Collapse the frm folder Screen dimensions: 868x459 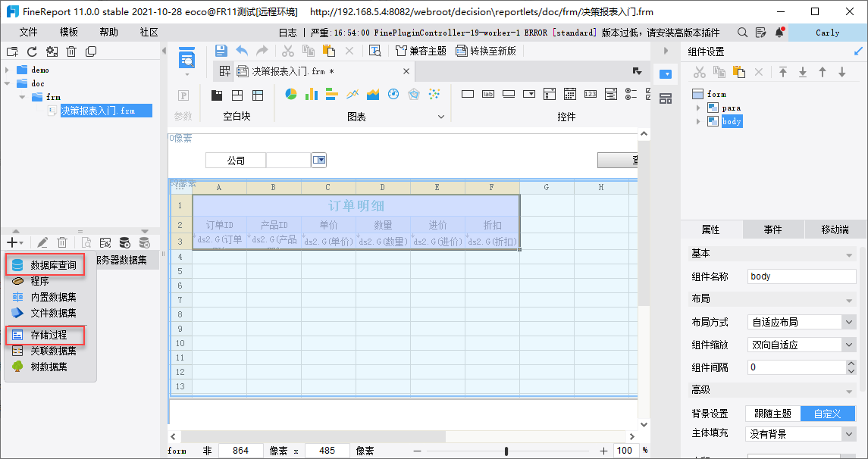tap(22, 97)
